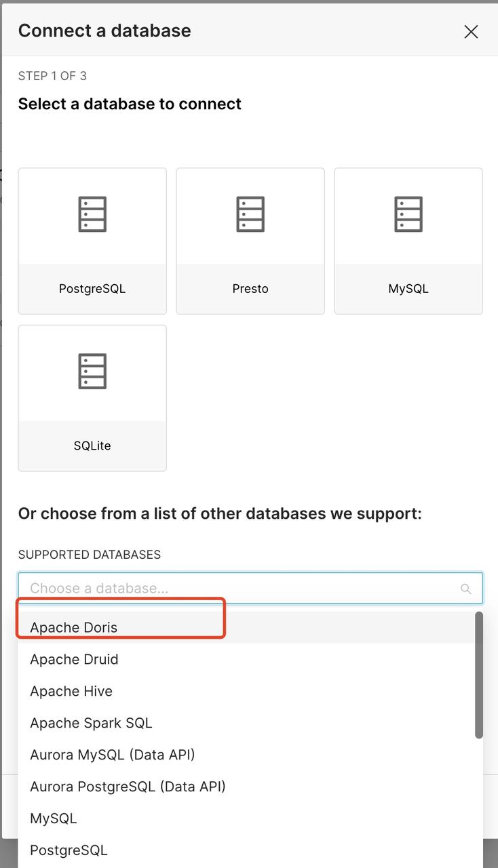Click the Presto card label
Viewport: 498px width, 868px height.
tap(250, 289)
